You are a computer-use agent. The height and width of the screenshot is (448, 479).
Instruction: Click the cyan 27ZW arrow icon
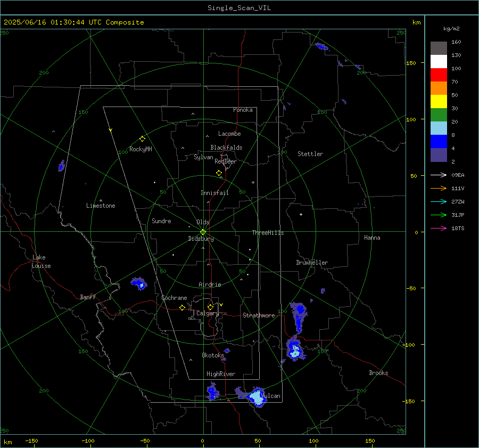(x=439, y=201)
